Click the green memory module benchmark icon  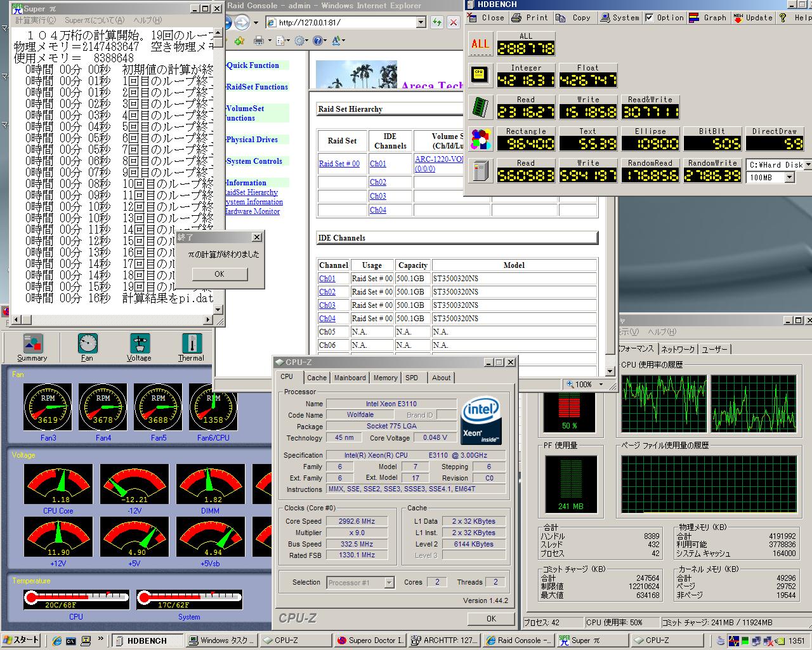pyautogui.click(x=480, y=107)
